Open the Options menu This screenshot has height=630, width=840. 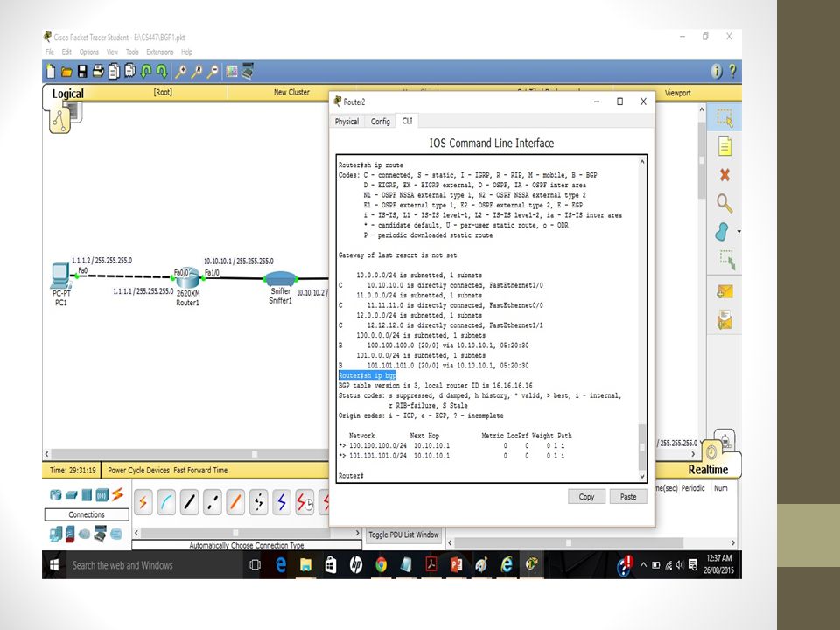pyautogui.click(x=89, y=52)
